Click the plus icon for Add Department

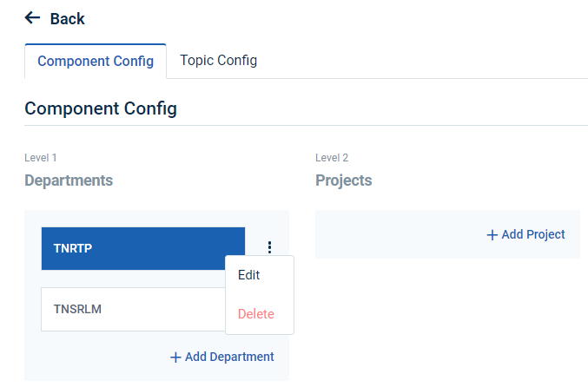coord(175,357)
